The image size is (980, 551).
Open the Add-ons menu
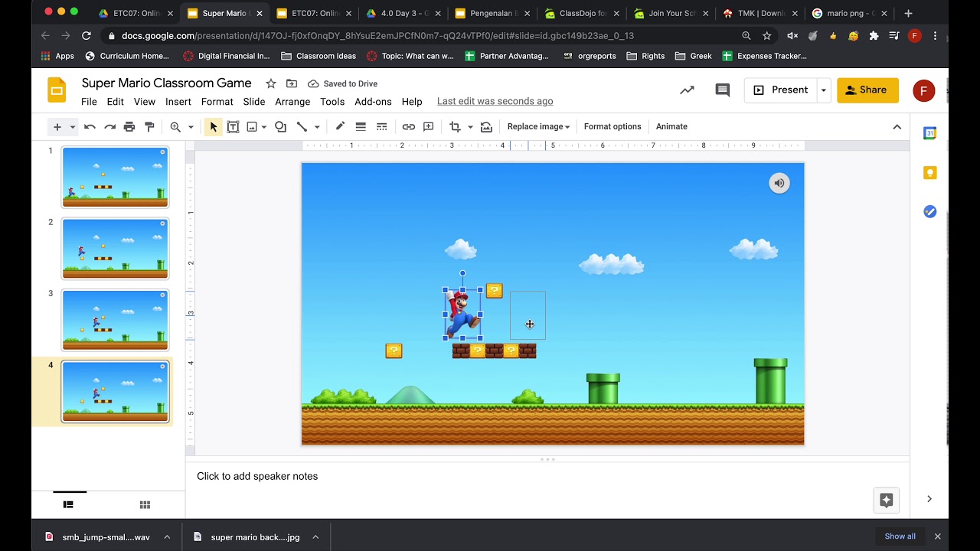pyautogui.click(x=373, y=102)
